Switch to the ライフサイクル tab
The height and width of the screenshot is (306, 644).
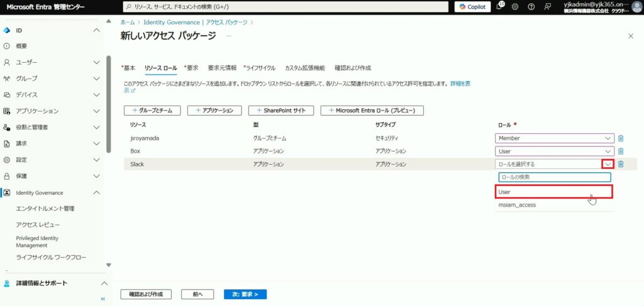259,68
